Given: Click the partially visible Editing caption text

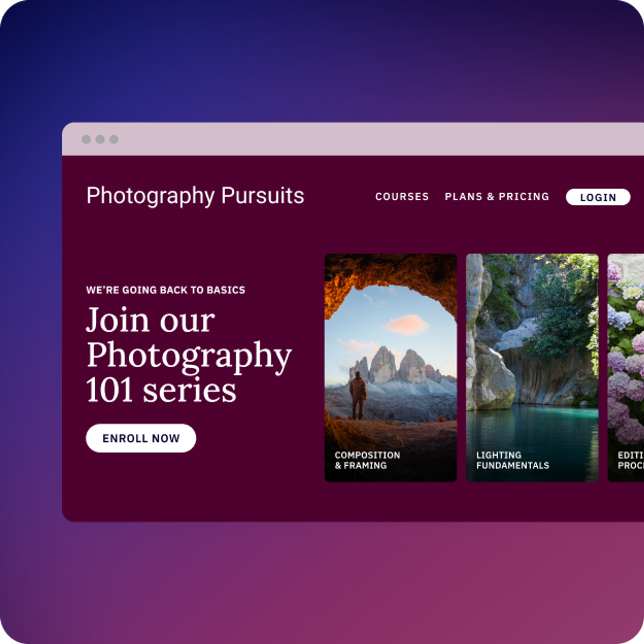Looking at the screenshot, I should 631,460.
